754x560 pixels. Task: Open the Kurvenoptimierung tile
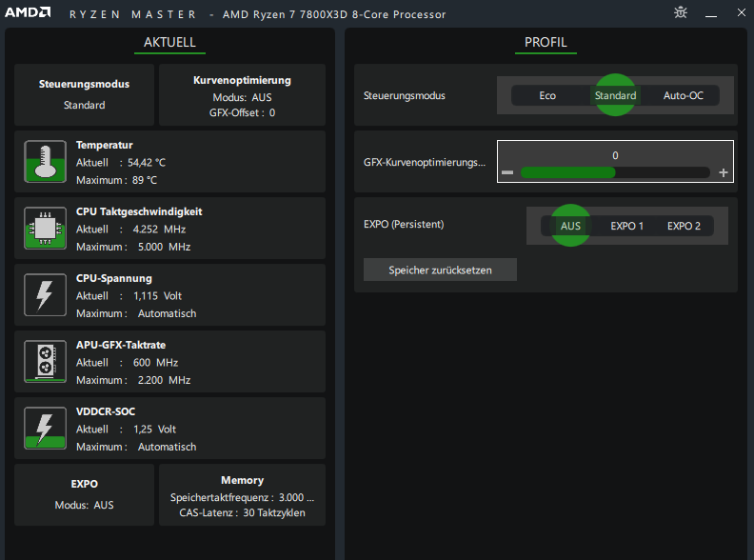242,95
